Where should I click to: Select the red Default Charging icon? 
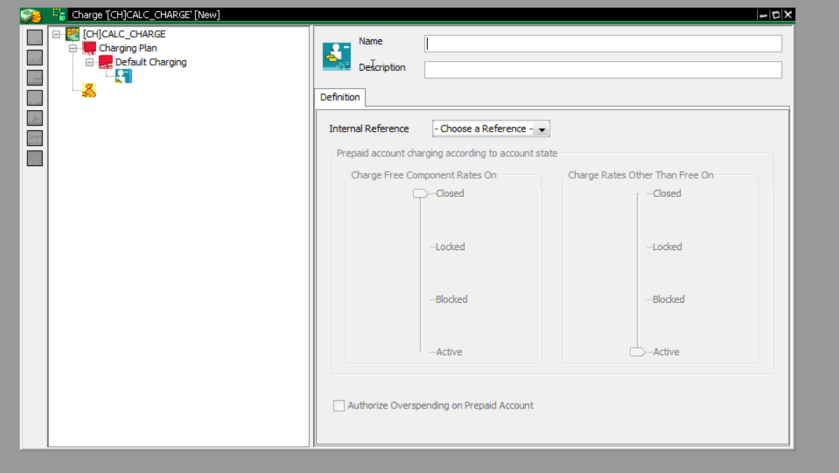point(105,62)
